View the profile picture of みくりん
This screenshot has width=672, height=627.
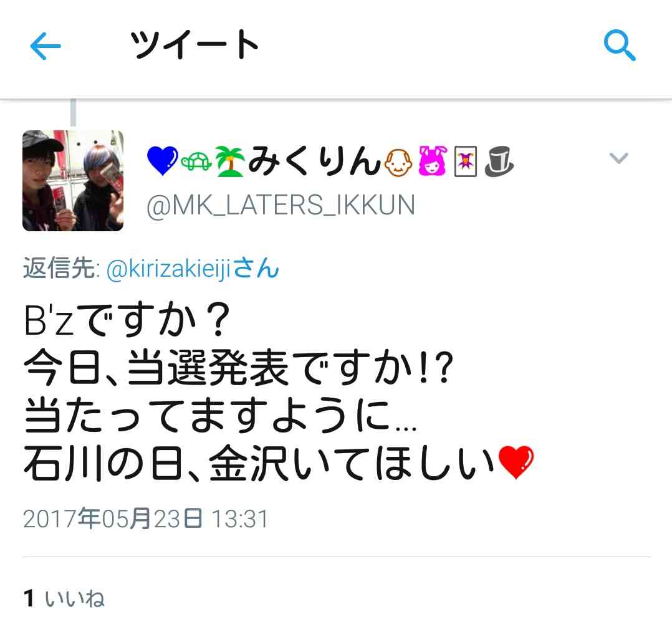click(x=73, y=180)
